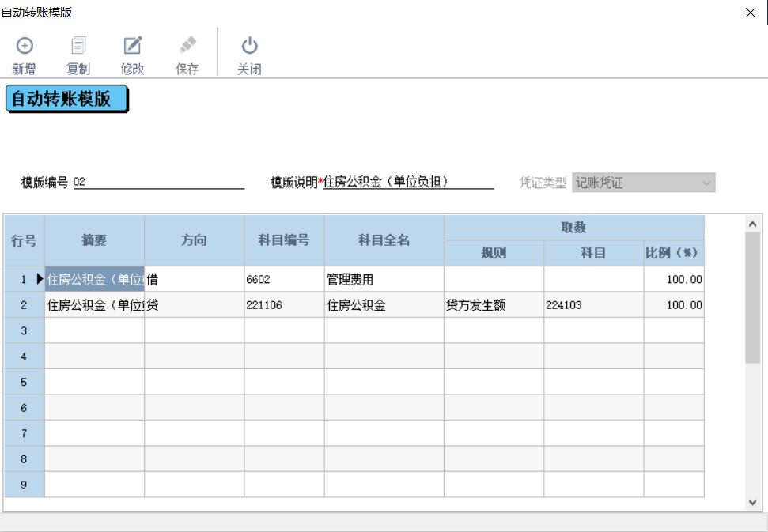Screen dimensions: 768x532
Task: Click the 模版说明 field with 住房公积金（单位负担）
Action: 408,182
